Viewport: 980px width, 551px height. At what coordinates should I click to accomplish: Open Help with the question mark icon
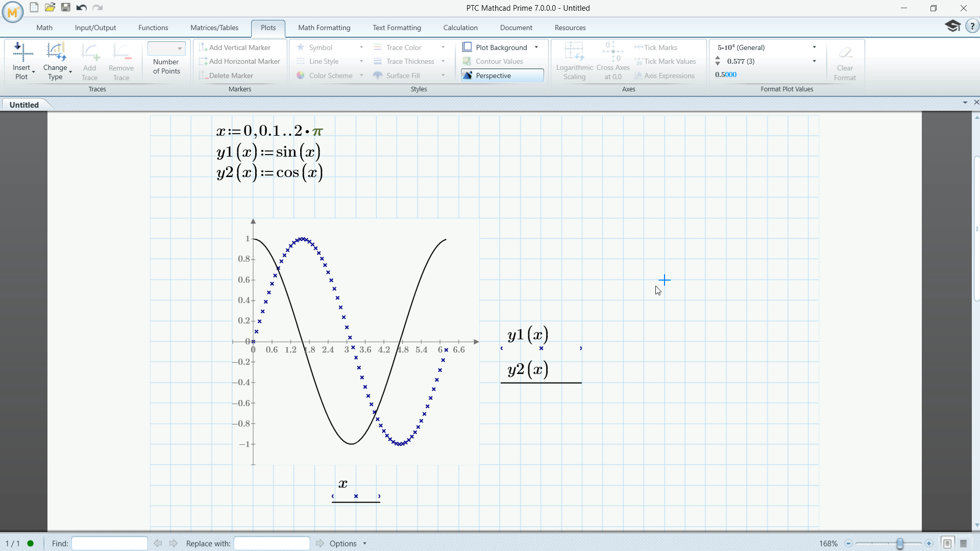tap(972, 26)
